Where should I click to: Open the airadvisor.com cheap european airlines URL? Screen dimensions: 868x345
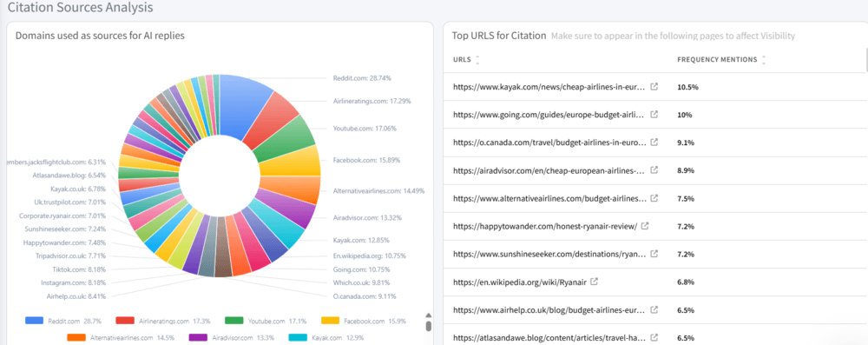click(x=549, y=170)
